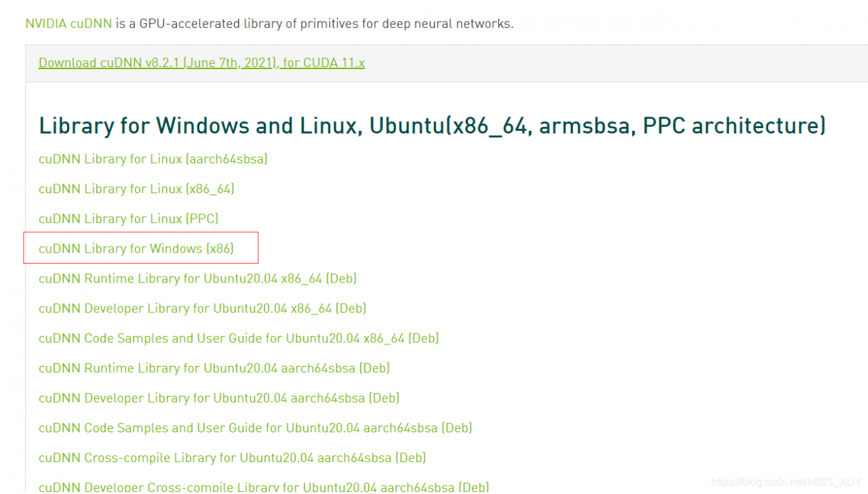Get cuDNN Runtime Library Ubuntu20.04 aarch64sbsa Deb
This screenshot has height=494, width=868.
pyautogui.click(x=214, y=368)
